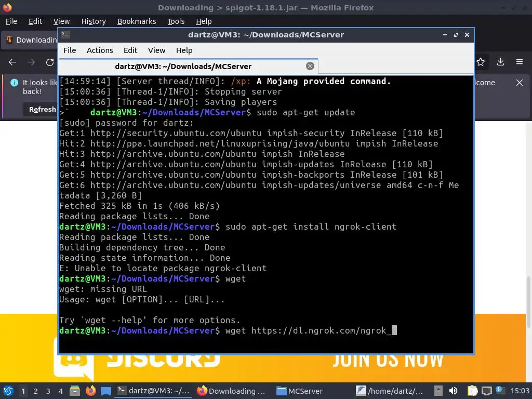The height and width of the screenshot is (399, 532).
Task: Open Firefox File menu
Action: pos(11,21)
